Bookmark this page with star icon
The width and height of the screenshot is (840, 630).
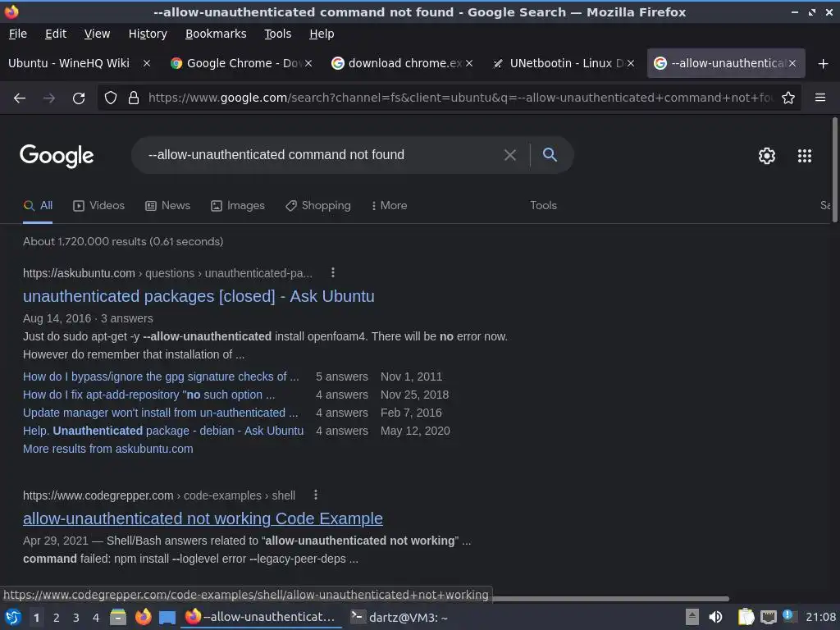pyautogui.click(x=788, y=98)
